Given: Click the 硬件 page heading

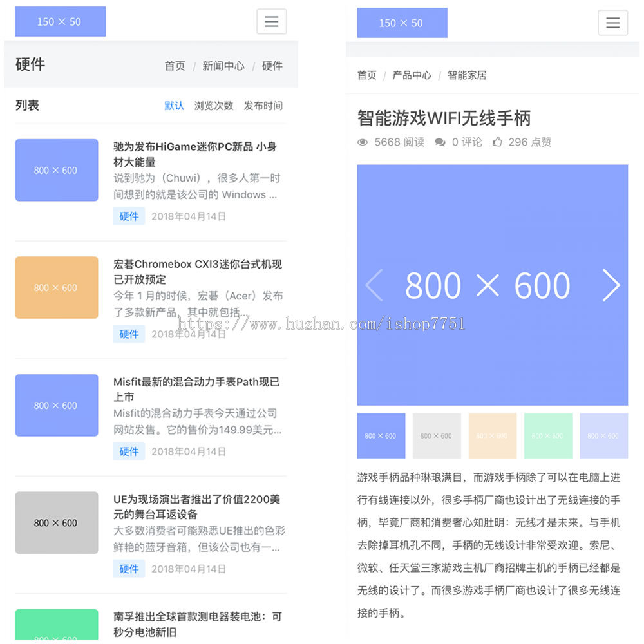Looking at the screenshot, I should coord(30,64).
